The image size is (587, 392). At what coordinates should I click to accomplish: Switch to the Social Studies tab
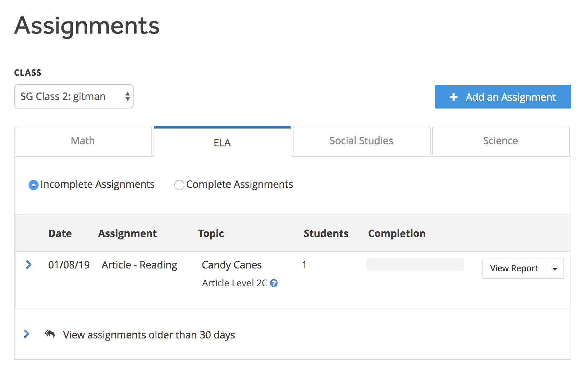[x=361, y=141]
